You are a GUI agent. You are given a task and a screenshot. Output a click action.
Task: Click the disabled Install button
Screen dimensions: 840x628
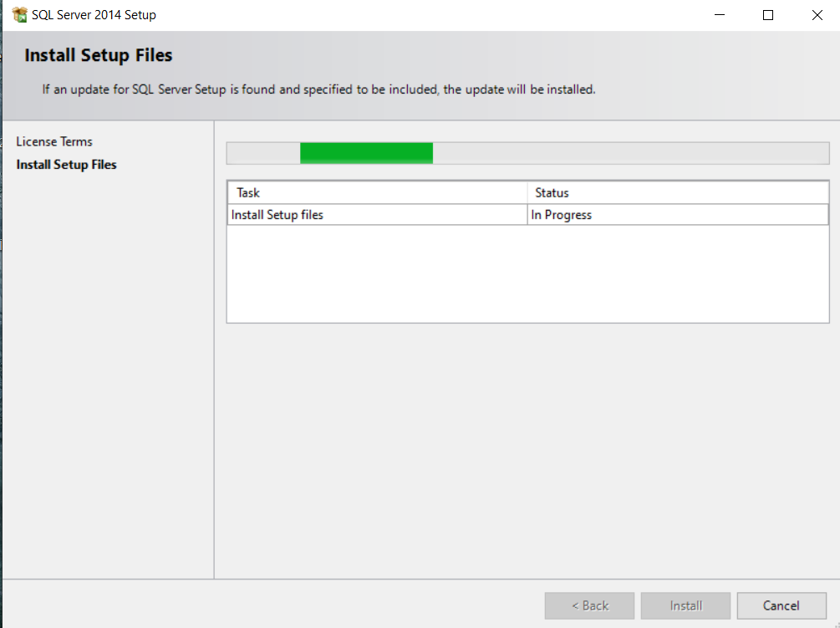tap(685, 605)
